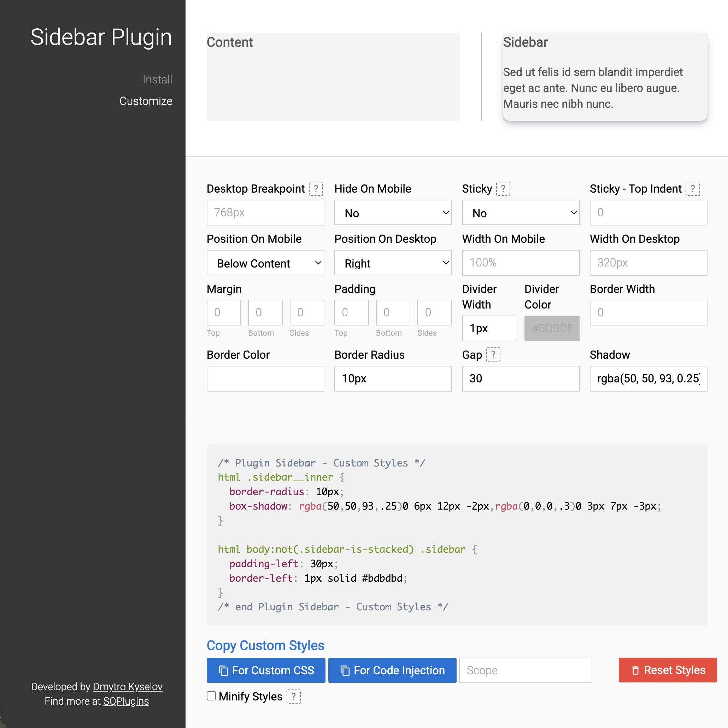This screenshot has height=728, width=728.
Task: Show help for Minify Styles
Action: 294,696
